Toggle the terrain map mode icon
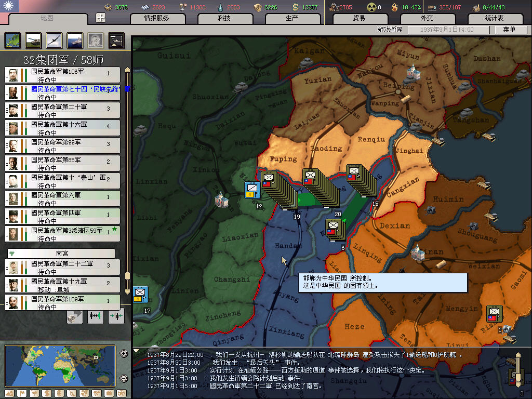 pos(10,393)
